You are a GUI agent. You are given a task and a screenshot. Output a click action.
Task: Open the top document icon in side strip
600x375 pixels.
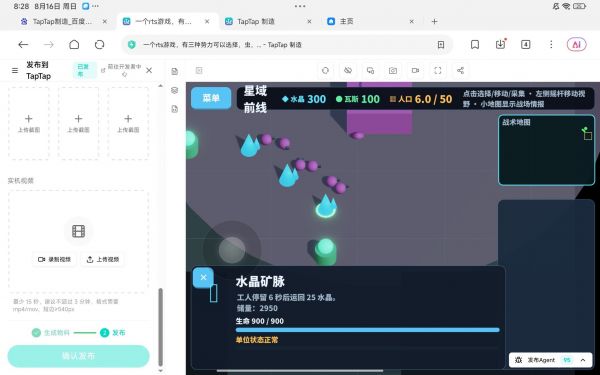pos(175,71)
